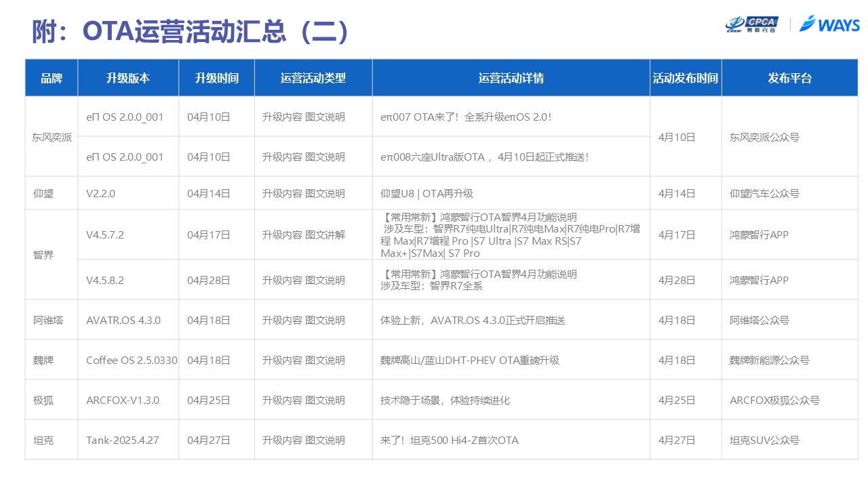Click version V4.5.7.2

tap(105, 235)
